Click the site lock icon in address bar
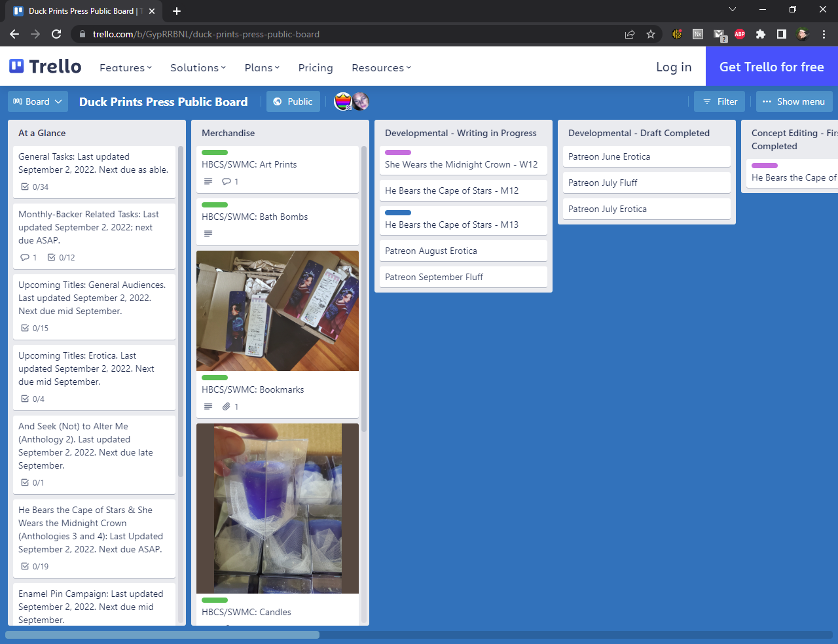This screenshot has width=838, height=644. point(82,34)
